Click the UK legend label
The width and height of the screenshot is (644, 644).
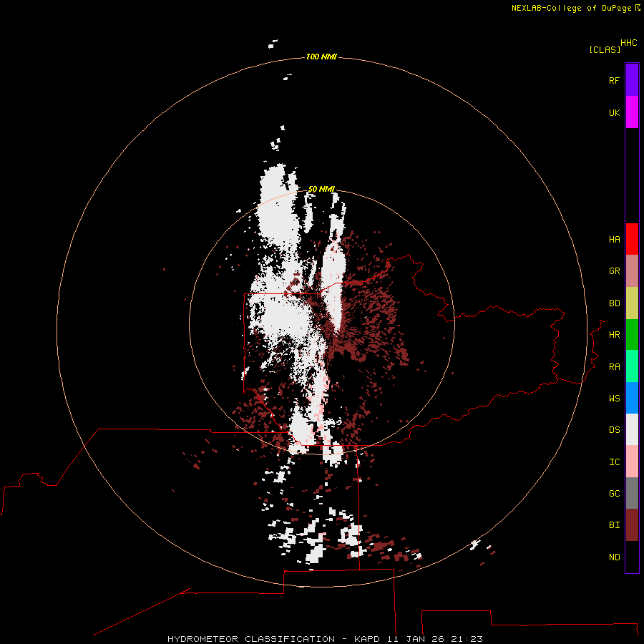[614, 112]
